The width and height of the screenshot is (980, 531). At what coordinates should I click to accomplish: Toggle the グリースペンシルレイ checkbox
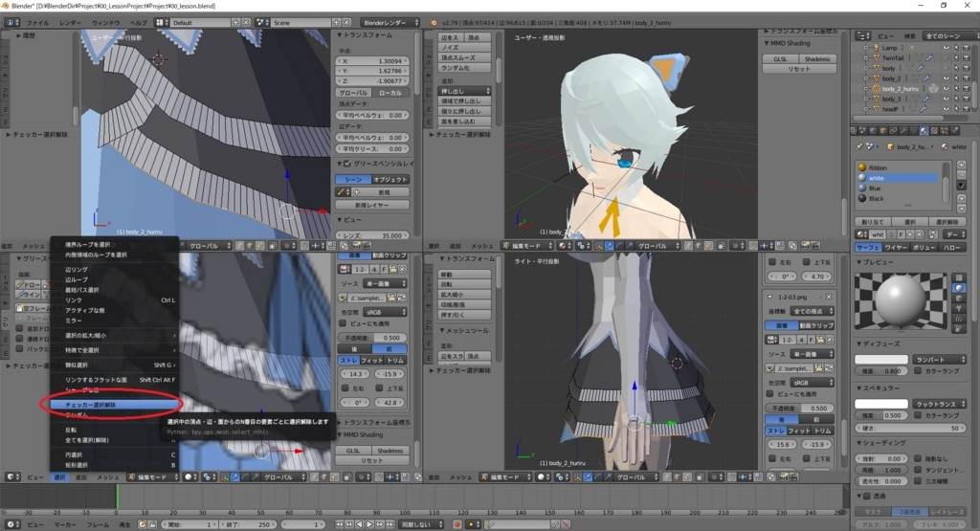coord(347,164)
